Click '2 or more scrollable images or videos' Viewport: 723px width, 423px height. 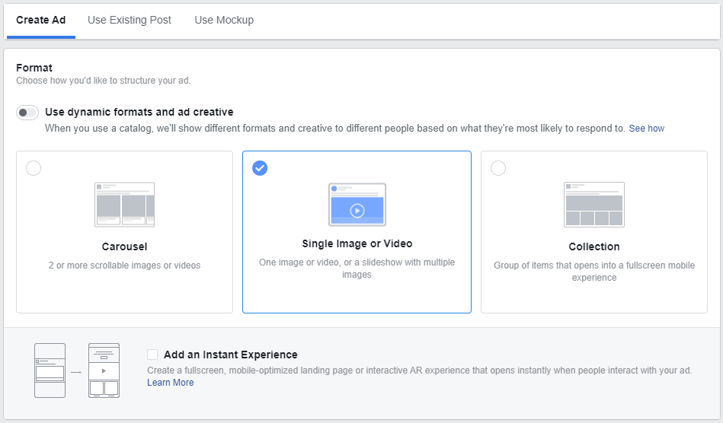[x=124, y=265]
